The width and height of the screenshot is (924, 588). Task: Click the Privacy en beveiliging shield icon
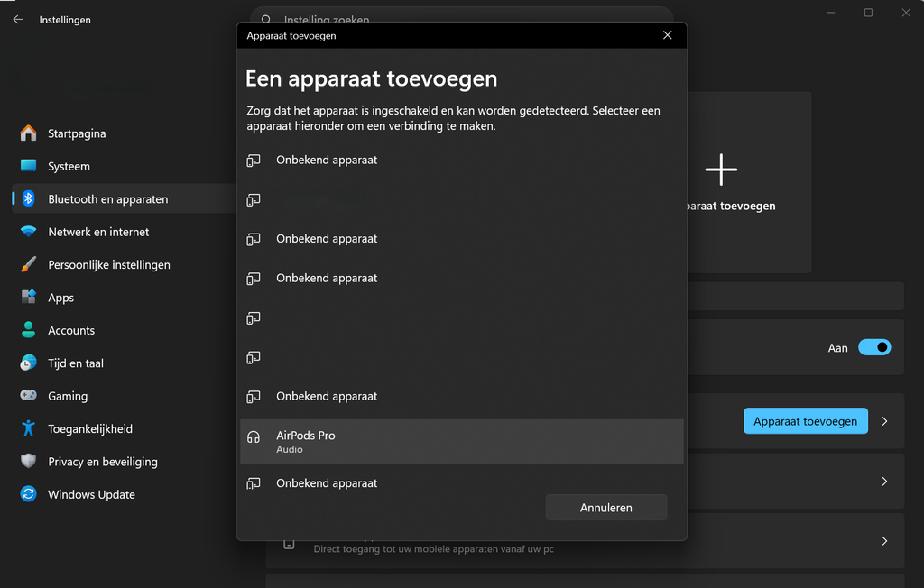point(28,462)
